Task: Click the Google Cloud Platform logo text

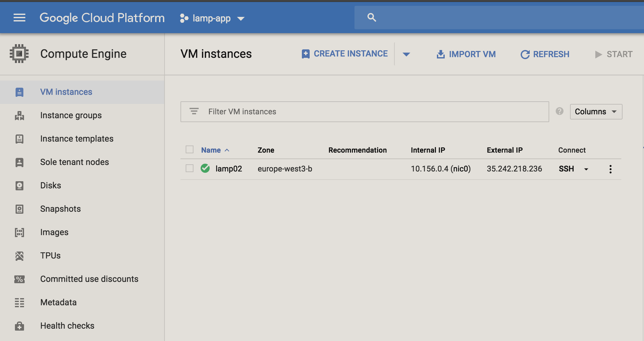Action: pos(102,18)
